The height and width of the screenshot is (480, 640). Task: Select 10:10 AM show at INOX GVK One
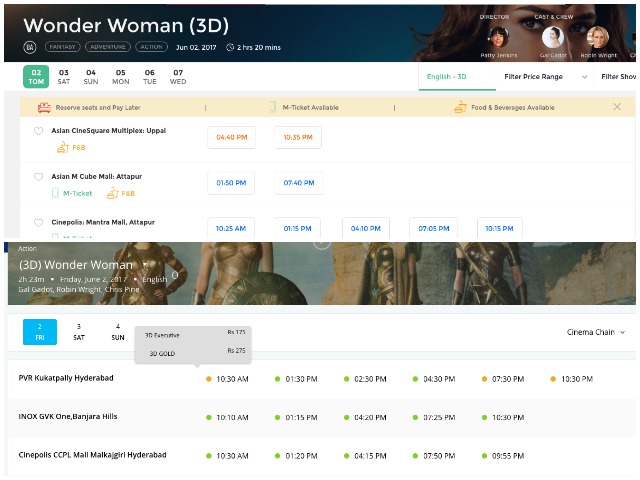(x=227, y=418)
